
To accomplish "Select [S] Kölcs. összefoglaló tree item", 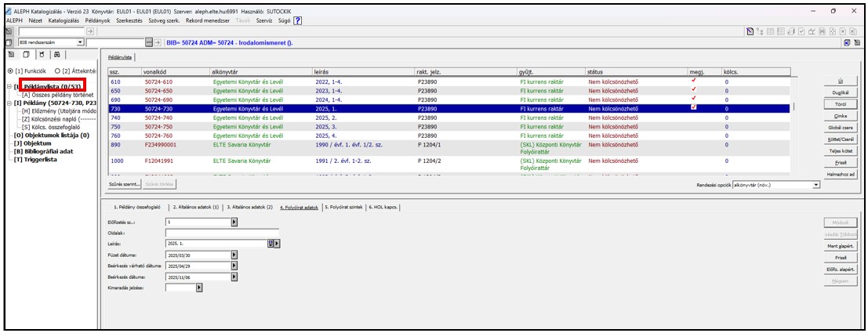I will (x=52, y=126).
